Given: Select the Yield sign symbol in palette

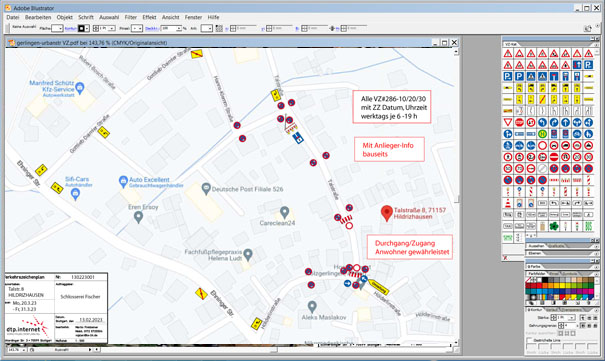Looking at the screenshot, I should click(x=508, y=122).
